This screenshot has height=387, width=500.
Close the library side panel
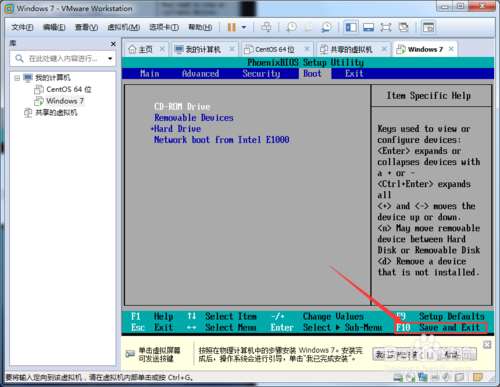click(113, 44)
